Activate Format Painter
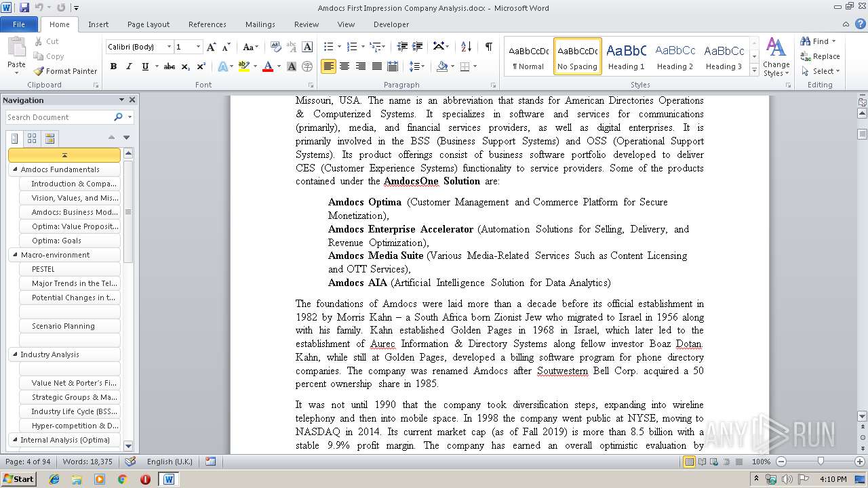Screen dimensions: 868x488 (x=65, y=71)
